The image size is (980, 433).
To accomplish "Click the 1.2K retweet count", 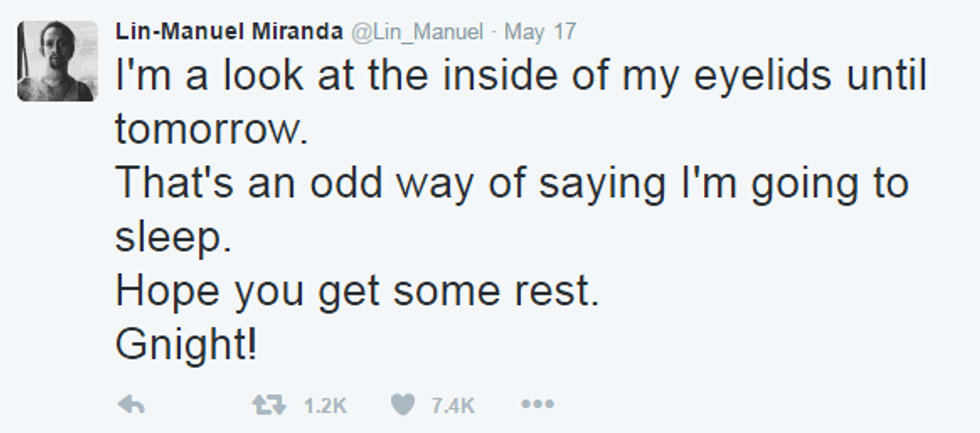I will pyautogui.click(x=324, y=406).
